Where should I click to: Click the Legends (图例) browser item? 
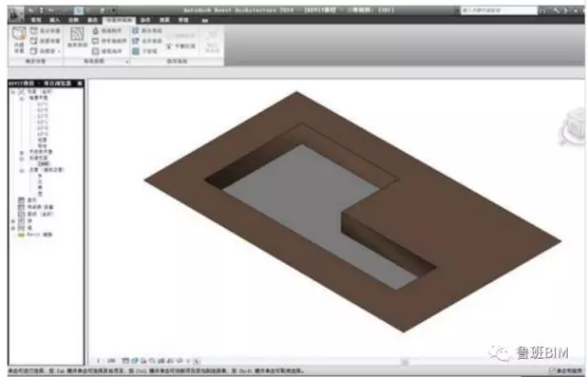[x=32, y=200]
